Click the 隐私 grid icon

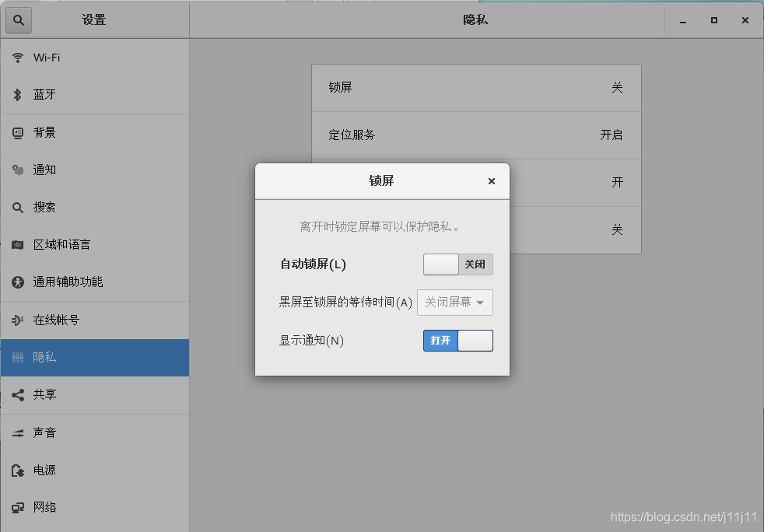point(18,357)
